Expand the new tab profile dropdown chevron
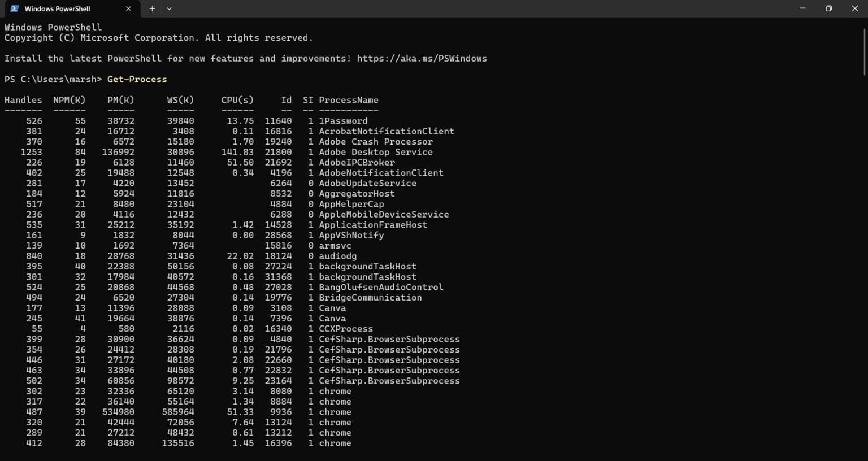Screen dimensions: 868x461 (169, 8)
